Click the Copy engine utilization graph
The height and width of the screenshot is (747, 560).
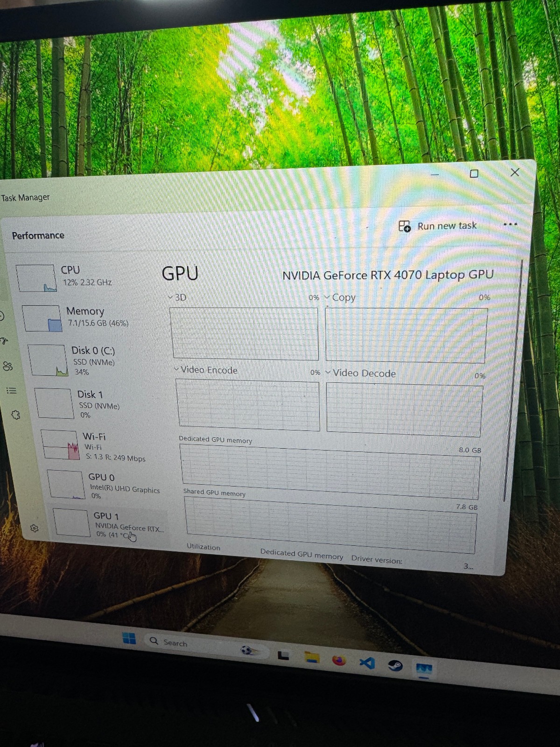(406, 335)
